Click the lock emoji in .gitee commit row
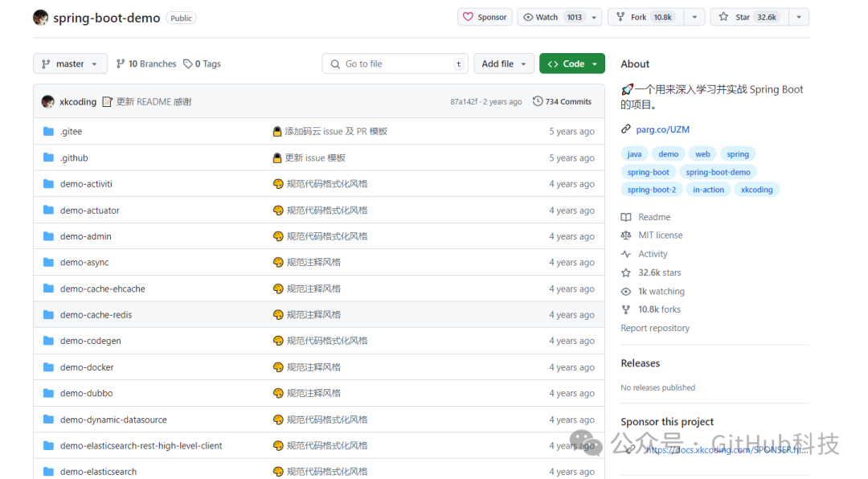Screen dimensions: 868x479 click(277, 131)
